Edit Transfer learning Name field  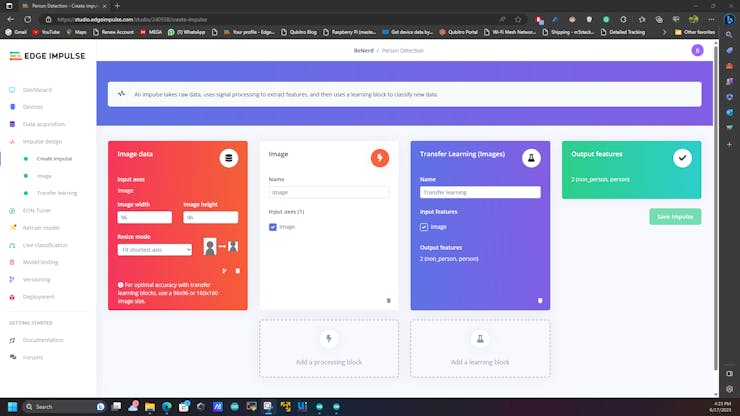[480, 192]
